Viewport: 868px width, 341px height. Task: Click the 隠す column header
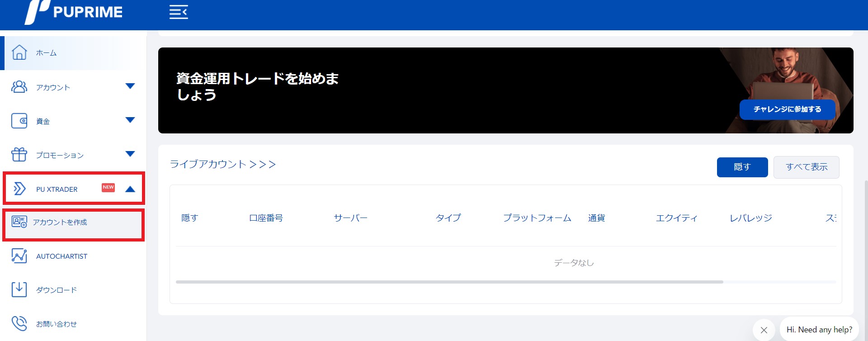pyautogui.click(x=190, y=218)
